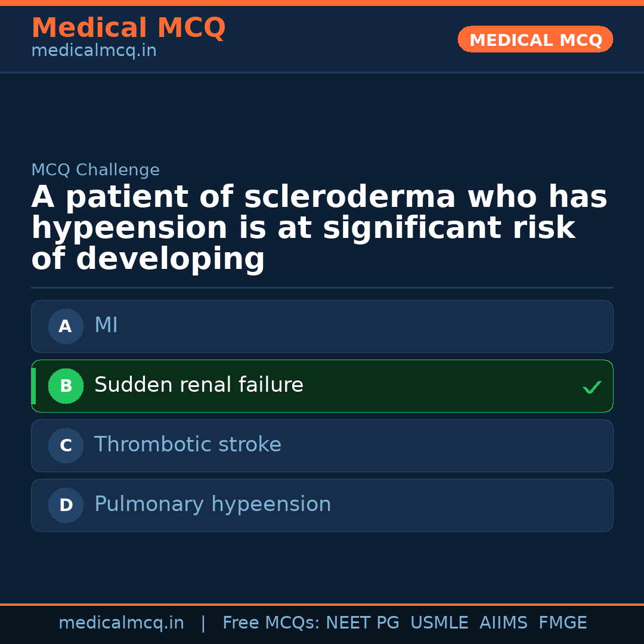Click "USMLE" in the footer

(439, 623)
